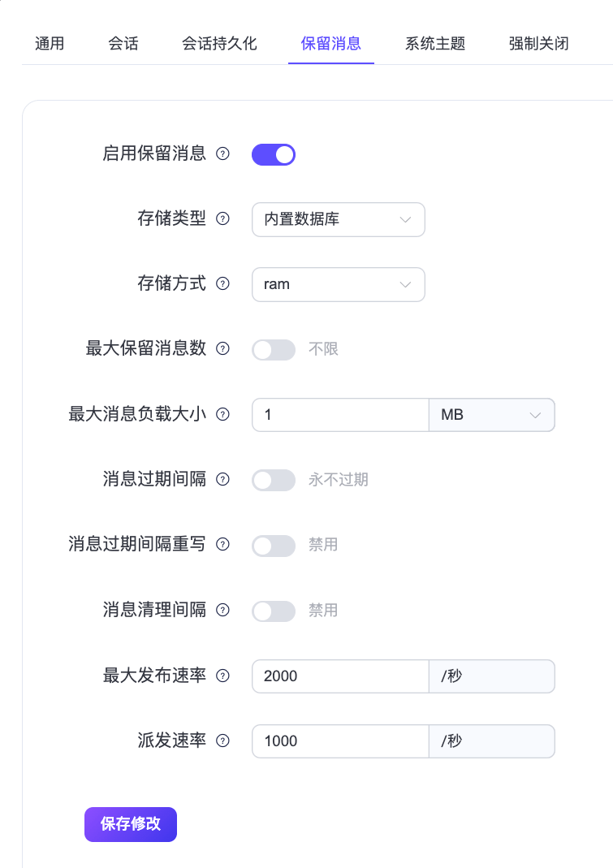
Task: Open the 存储类型 dropdown showing 内置数据库
Action: (338, 219)
